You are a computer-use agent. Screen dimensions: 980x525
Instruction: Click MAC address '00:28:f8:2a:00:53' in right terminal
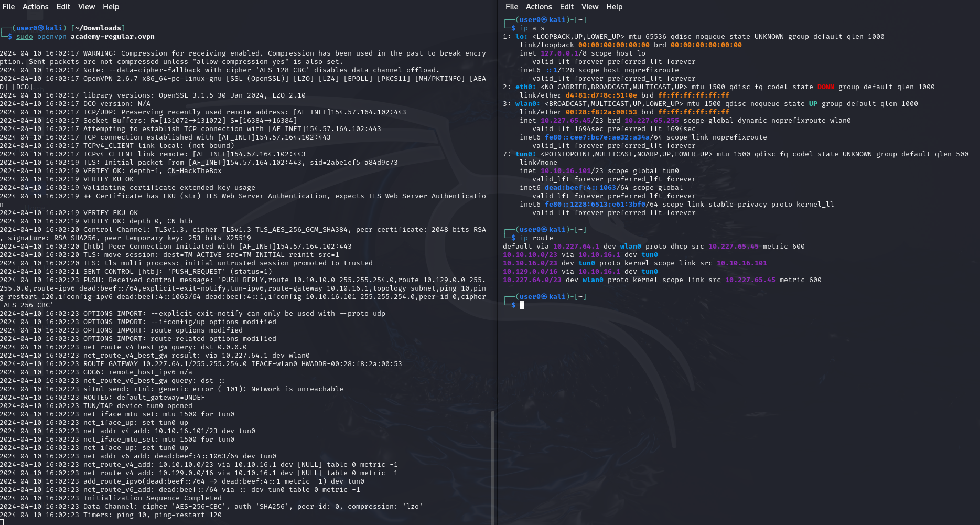601,112
